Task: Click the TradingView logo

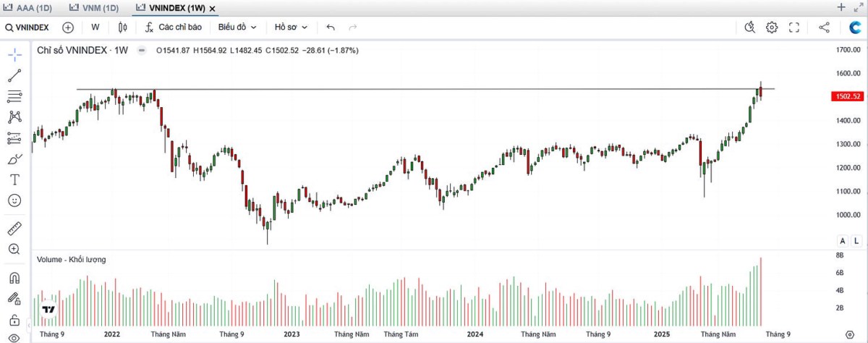Action: pos(48,310)
